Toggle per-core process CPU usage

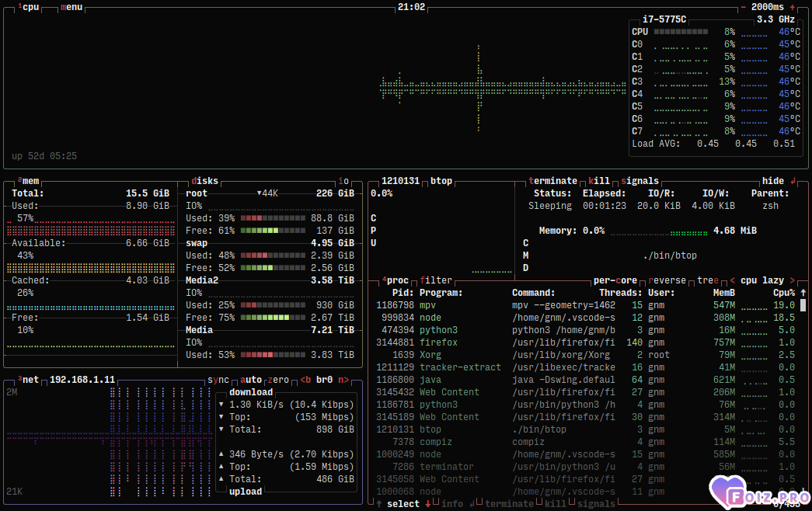pos(615,280)
